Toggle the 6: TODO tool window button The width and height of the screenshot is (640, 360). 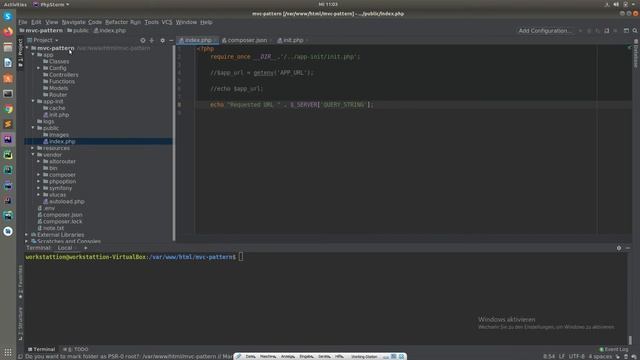pyautogui.click(x=76, y=349)
